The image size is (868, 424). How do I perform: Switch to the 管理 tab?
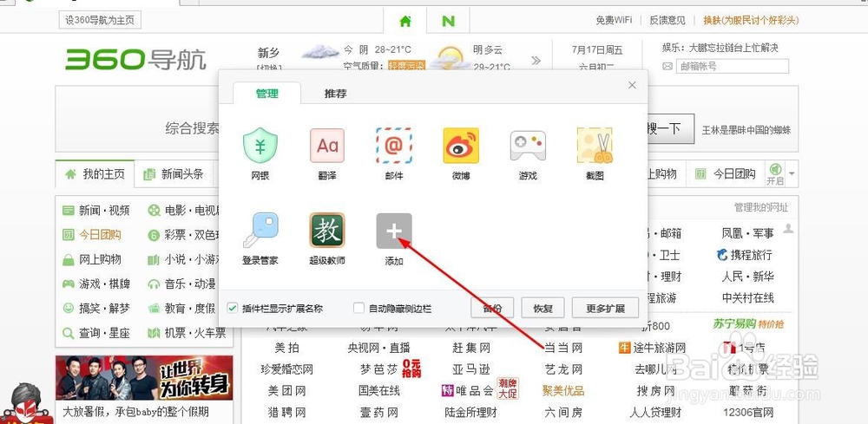266,94
